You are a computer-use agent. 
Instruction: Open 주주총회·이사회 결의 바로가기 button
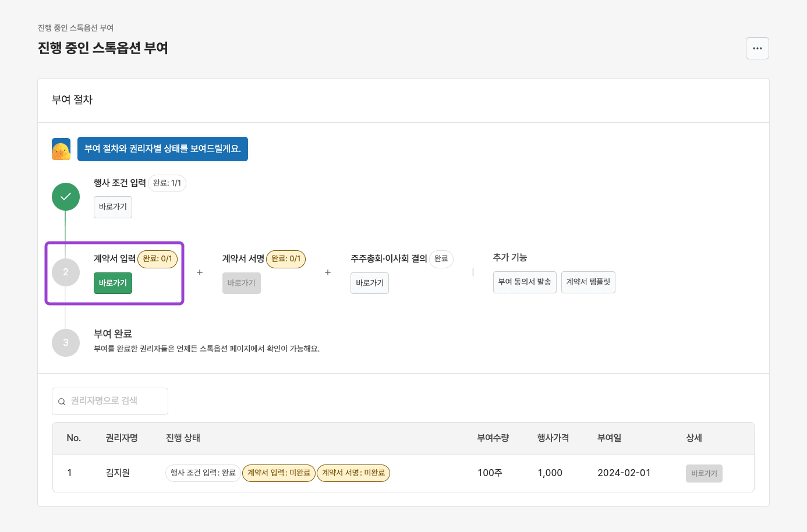(369, 283)
